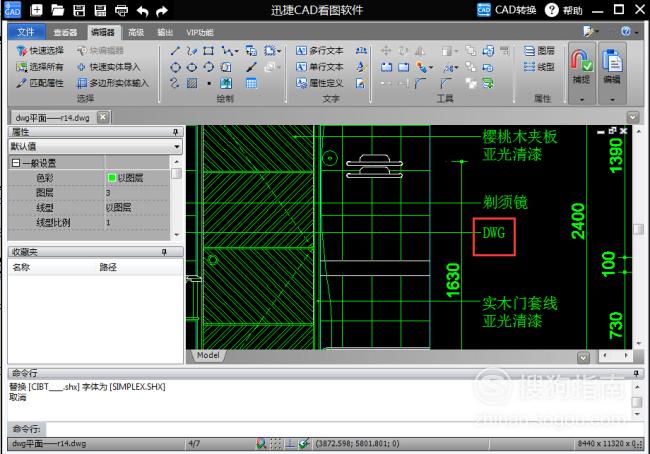Viewport: 650px width, 454px height.
Task: Click 多边形实体输入
Action: click(113, 83)
